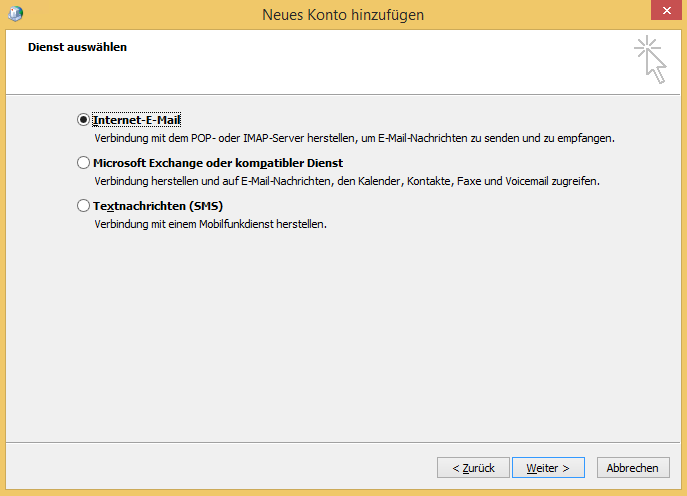687x496 pixels.
Task: Click the Dienst auswählen heading
Action: click(x=77, y=47)
